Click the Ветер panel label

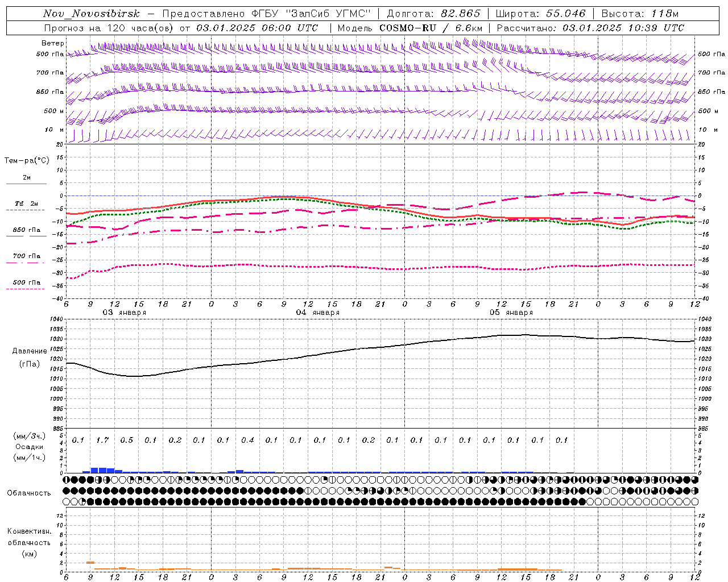coord(52,43)
